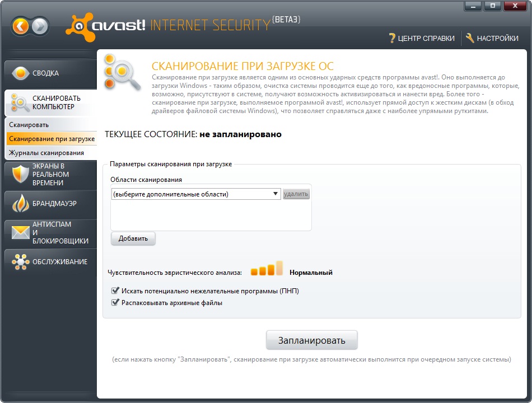Click the dropdown arrow for scan areas
This screenshot has width=532, height=403.
(275, 194)
